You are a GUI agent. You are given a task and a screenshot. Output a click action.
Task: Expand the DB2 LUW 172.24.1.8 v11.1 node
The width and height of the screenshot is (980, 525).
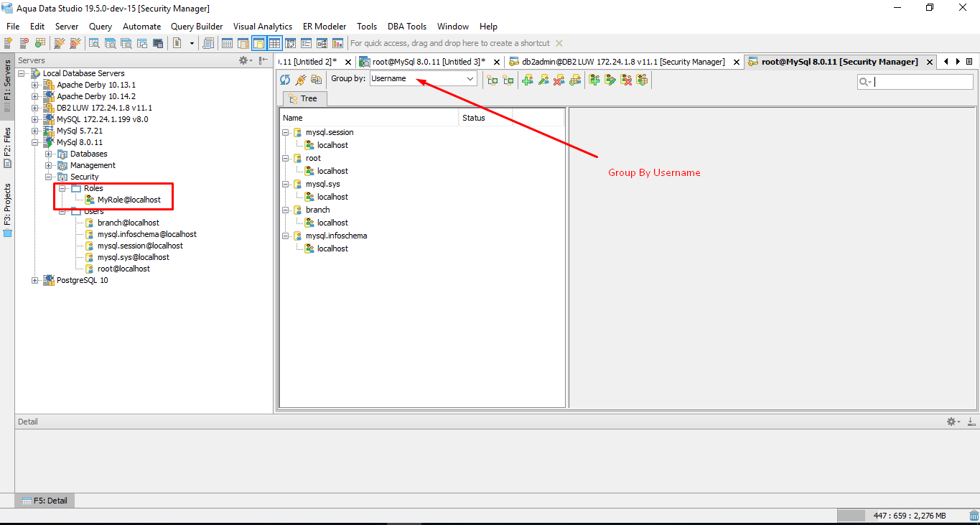35,108
